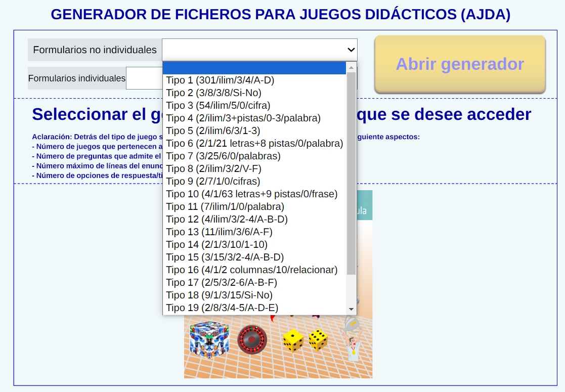The image size is (565, 392).
Task: Click the dropdown list scrollbar thumb
Action: pyautogui.click(x=351, y=172)
